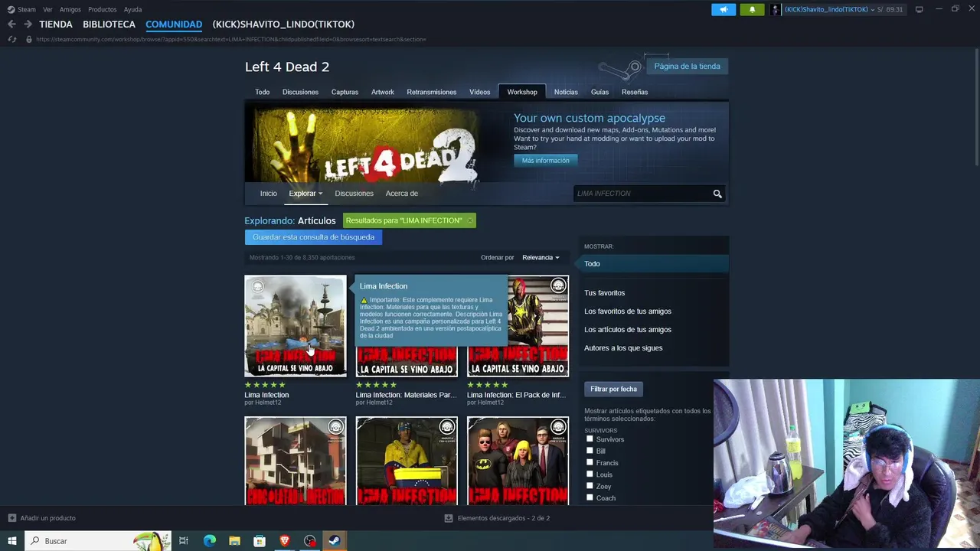
Task: Click the search magnifier button
Action: [717, 194]
